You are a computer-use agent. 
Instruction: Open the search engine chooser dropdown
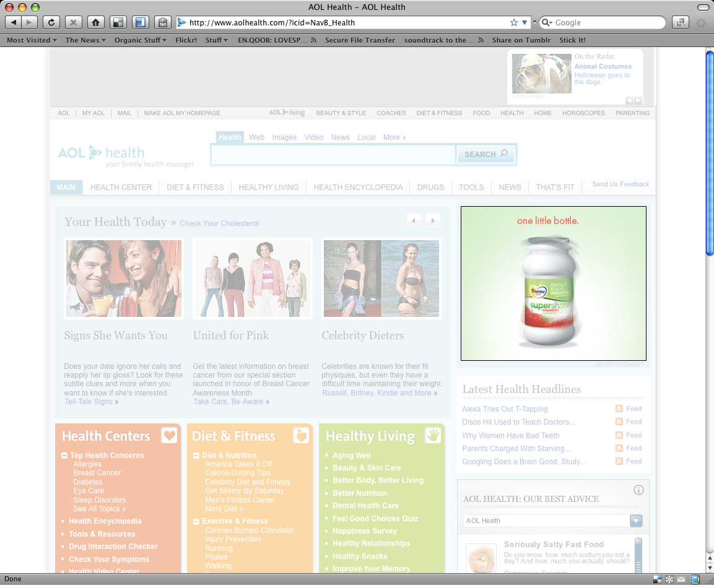(x=547, y=22)
